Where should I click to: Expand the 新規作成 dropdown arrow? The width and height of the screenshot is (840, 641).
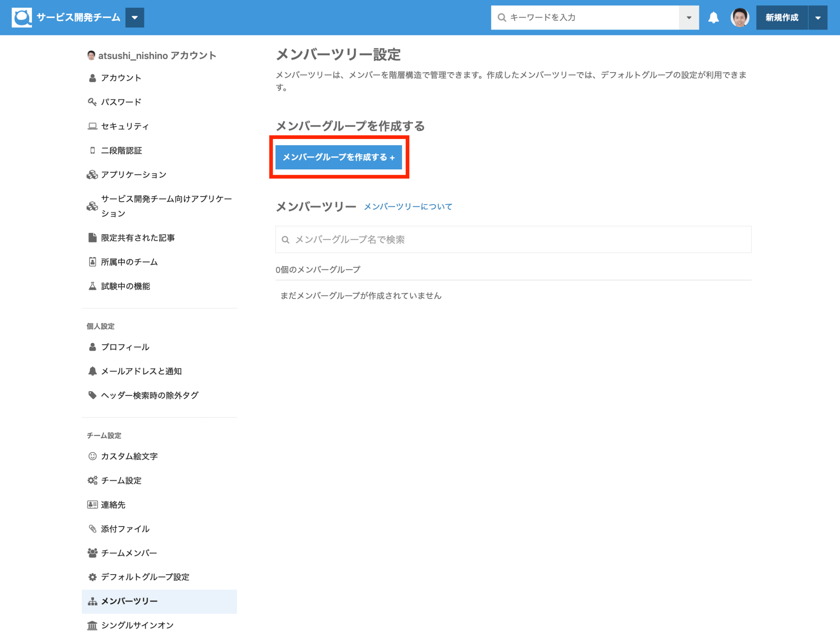[818, 18]
